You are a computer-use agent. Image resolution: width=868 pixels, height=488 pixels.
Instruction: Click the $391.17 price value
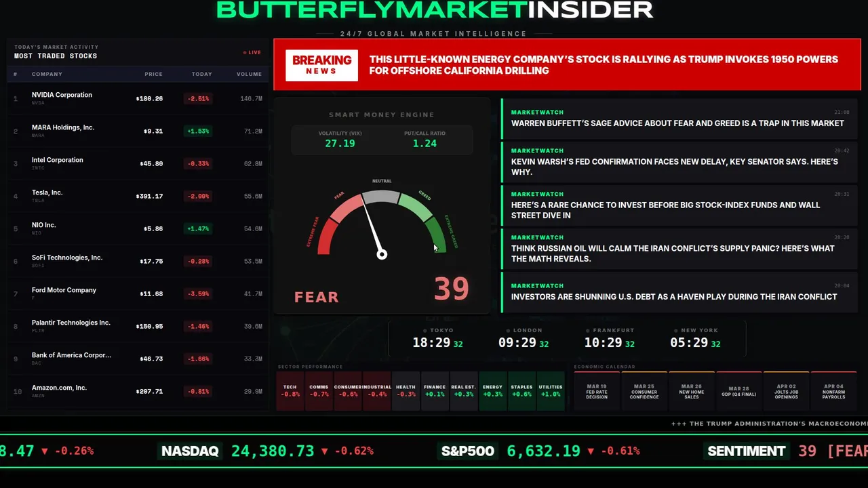[x=149, y=197]
